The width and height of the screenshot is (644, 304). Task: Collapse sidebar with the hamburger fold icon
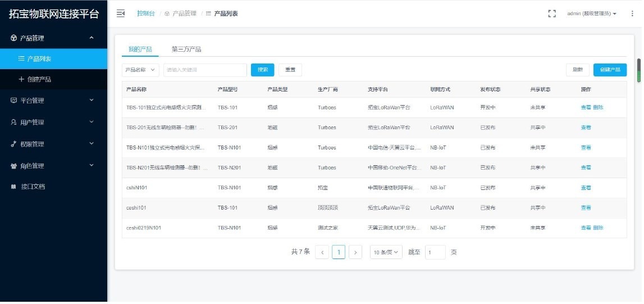[x=120, y=13]
